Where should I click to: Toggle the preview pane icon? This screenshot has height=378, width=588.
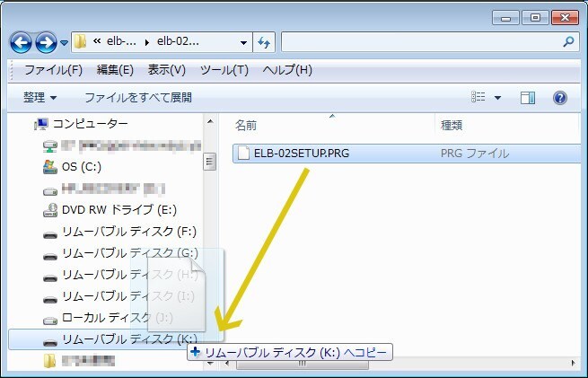tap(528, 97)
